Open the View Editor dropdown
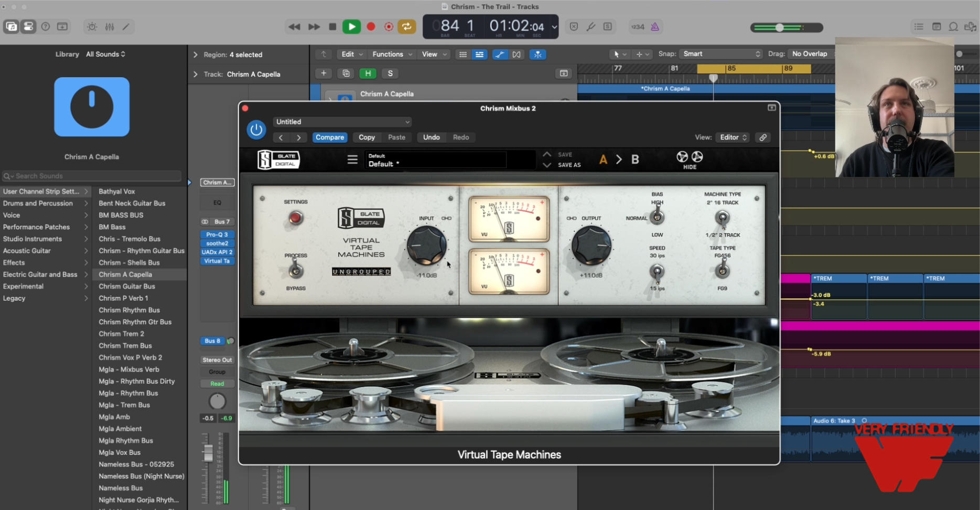Viewport: 980px width, 510px height. click(733, 137)
